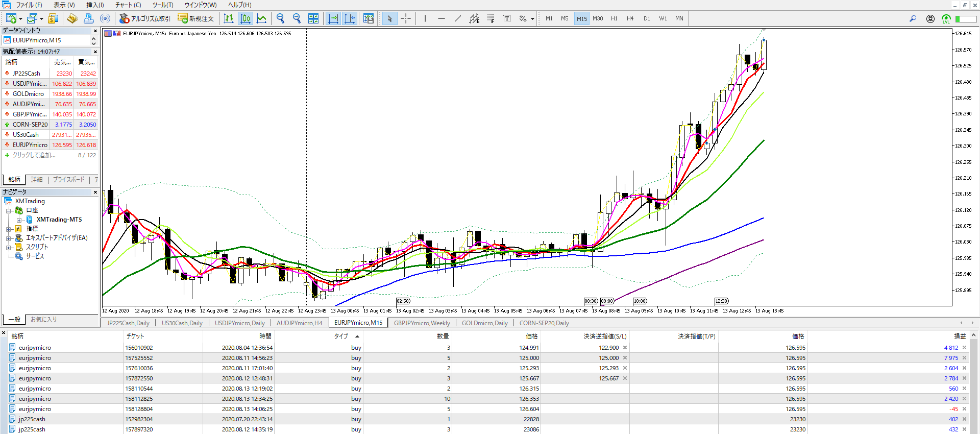Close the ナビゲータ panel
The image size is (980, 434).
click(x=95, y=192)
